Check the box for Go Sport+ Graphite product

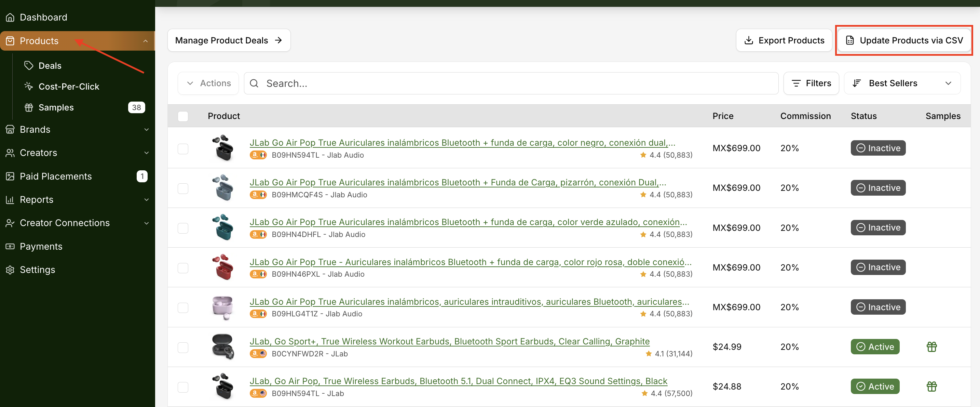point(183,347)
